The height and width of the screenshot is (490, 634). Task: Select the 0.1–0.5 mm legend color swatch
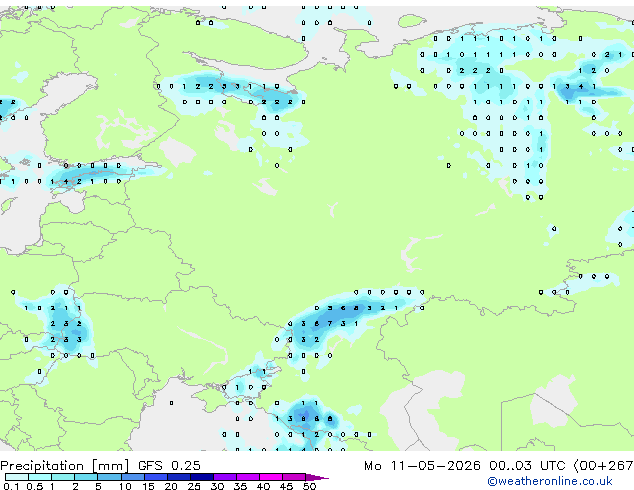pos(17,477)
